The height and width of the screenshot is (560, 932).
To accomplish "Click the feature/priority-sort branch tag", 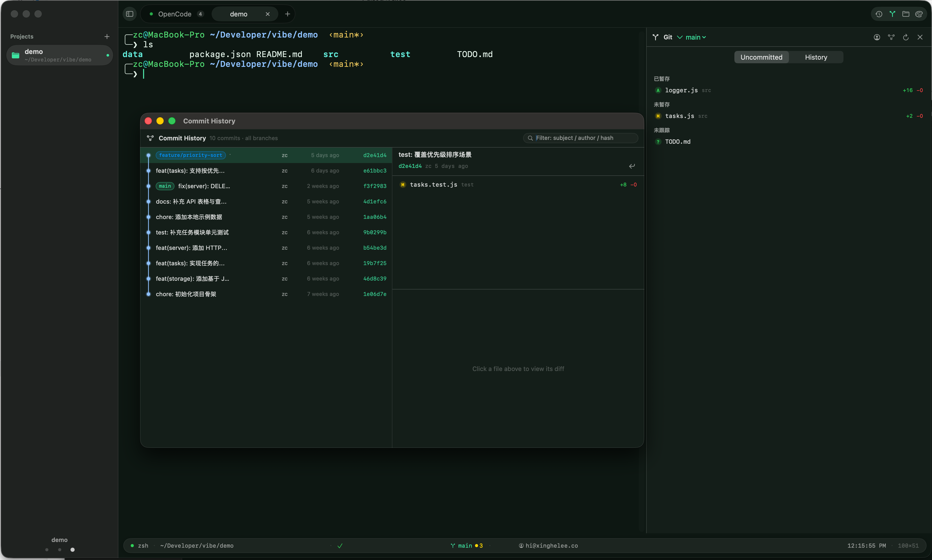I will point(190,155).
